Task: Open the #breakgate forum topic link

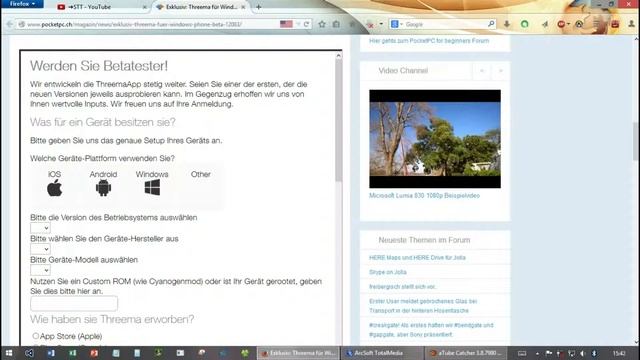Action: coord(431,330)
